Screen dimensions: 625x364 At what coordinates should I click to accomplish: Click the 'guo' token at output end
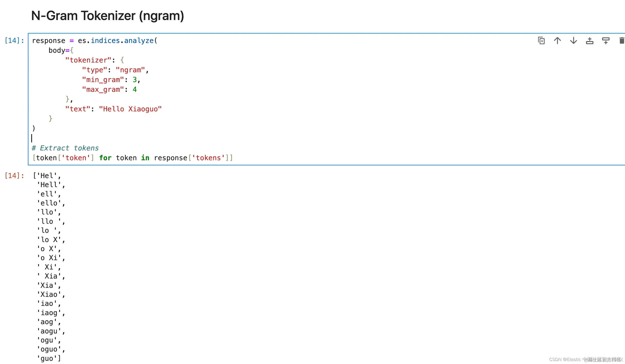coord(47,358)
